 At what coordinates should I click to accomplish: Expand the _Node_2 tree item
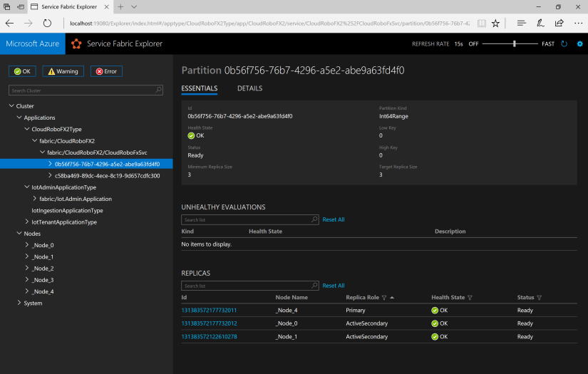pyautogui.click(x=27, y=269)
